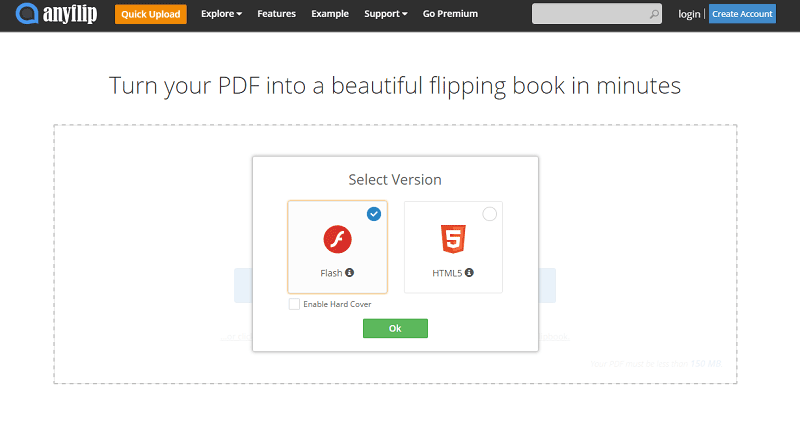This screenshot has width=800, height=424.
Task: Click the Quick Upload button
Action: tap(151, 14)
